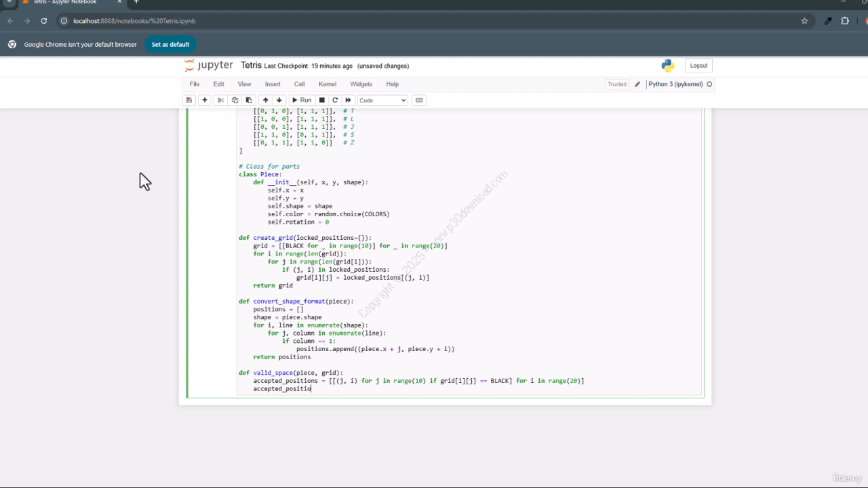Click the Tetris notebook title to rename

[x=251, y=66]
